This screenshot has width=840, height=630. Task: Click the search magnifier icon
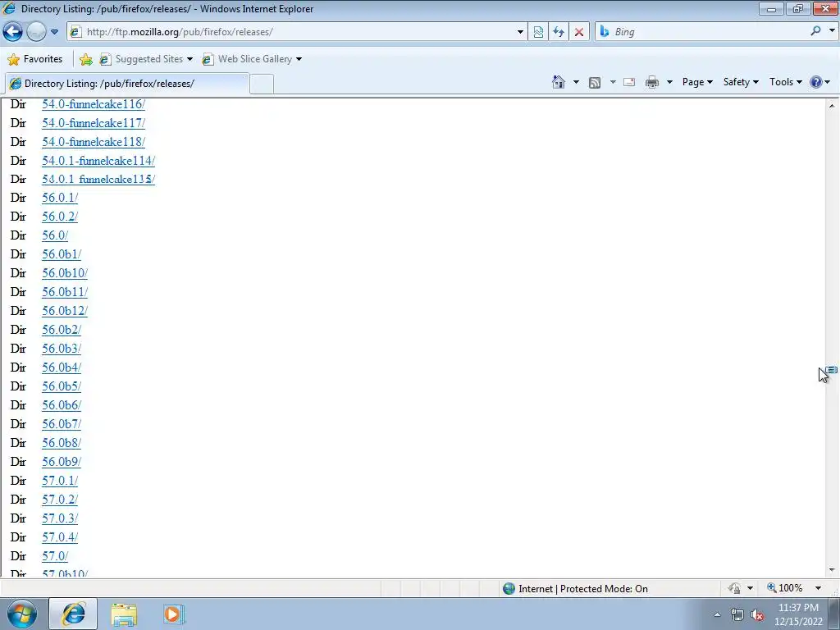pos(815,32)
